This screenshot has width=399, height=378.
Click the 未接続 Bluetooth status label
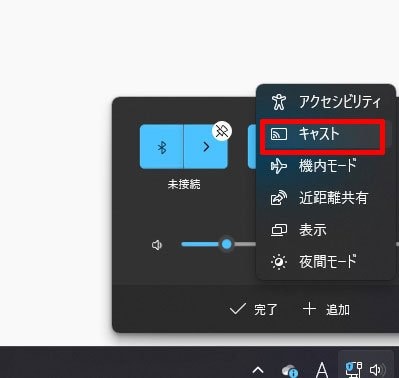point(184,184)
